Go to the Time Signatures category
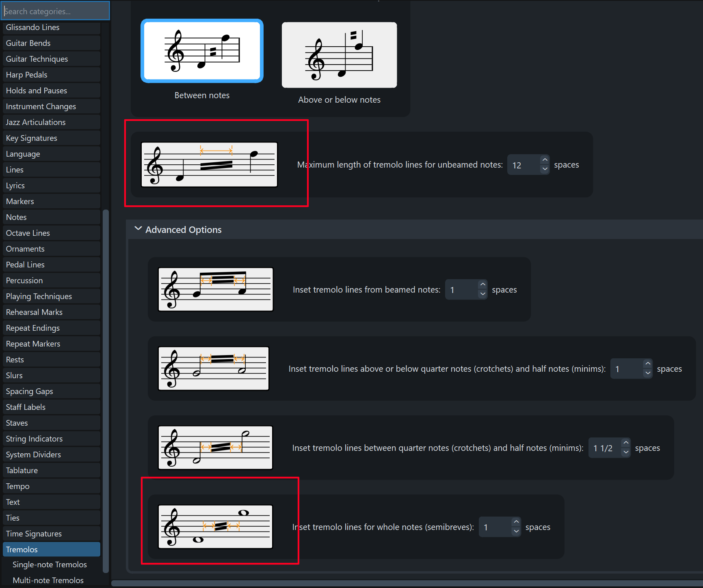703x588 pixels. pos(52,534)
